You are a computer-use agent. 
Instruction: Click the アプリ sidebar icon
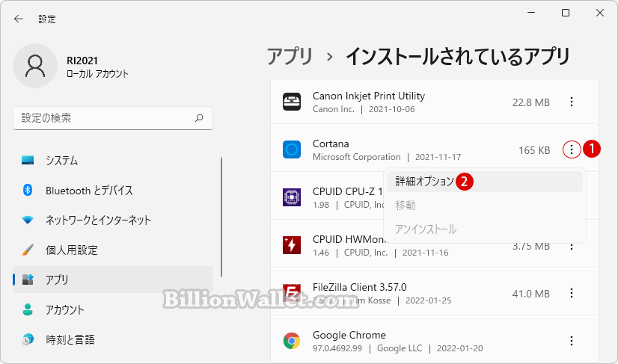(x=28, y=280)
